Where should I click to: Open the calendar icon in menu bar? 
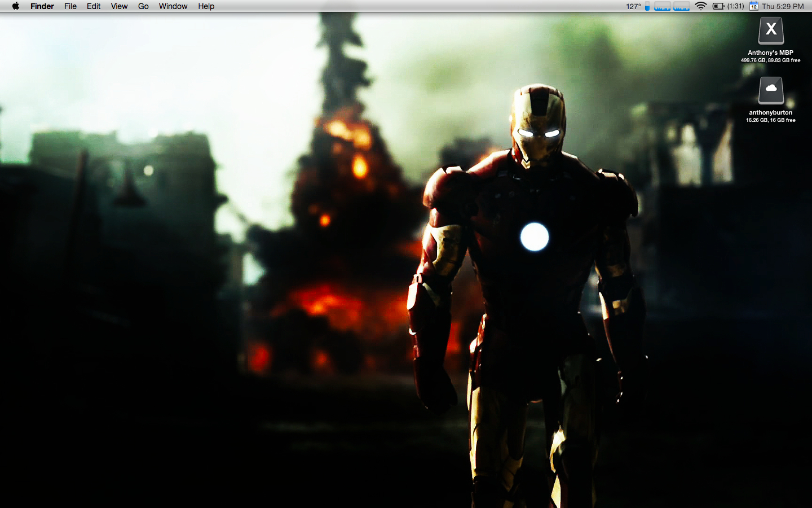coord(753,6)
